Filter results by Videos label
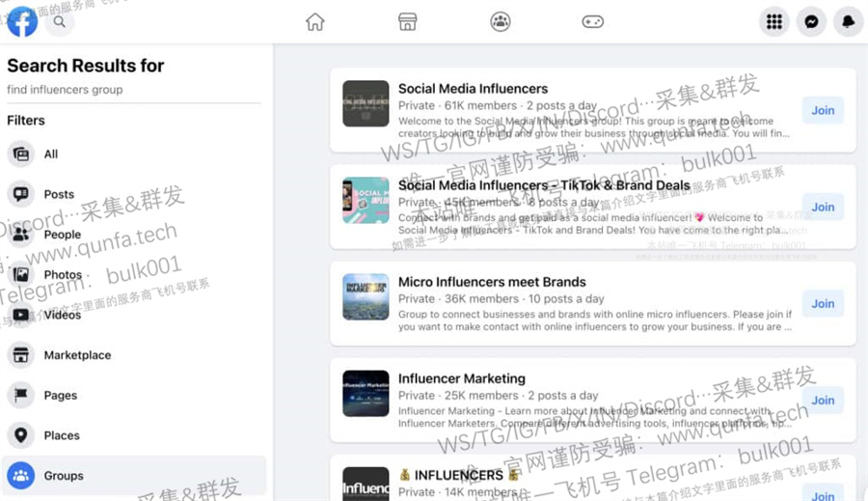Screen dimensions: 868x501 (63, 315)
